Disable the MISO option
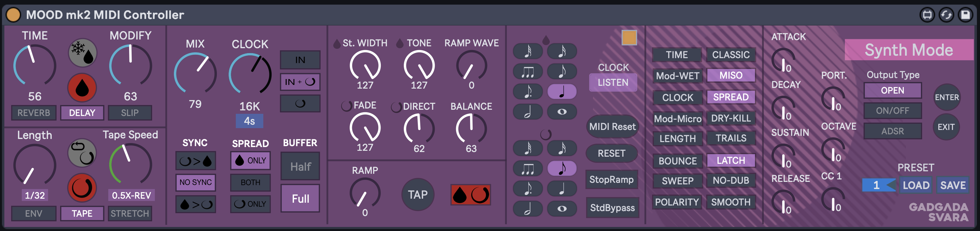This screenshot has width=980, height=231. 730,75
